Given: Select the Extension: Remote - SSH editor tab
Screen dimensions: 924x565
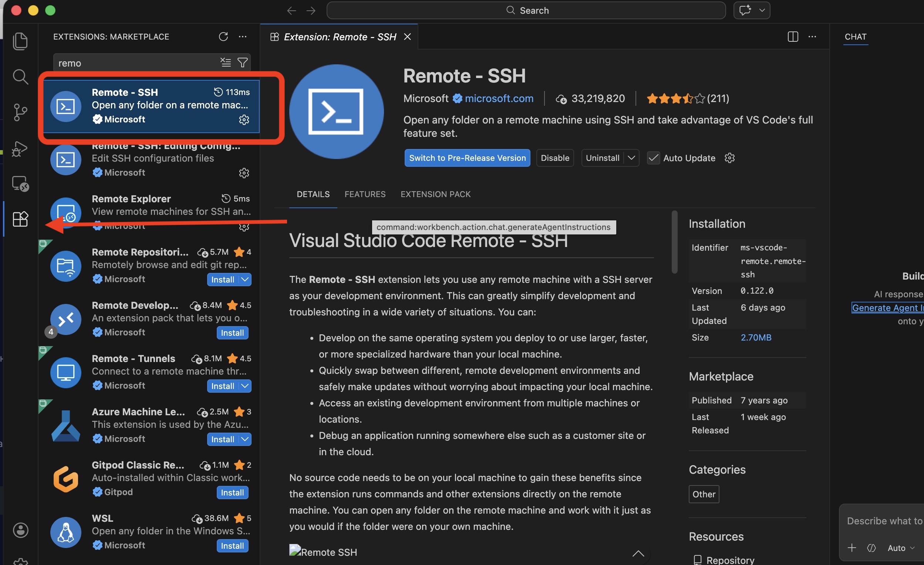Looking at the screenshot, I should coord(339,37).
